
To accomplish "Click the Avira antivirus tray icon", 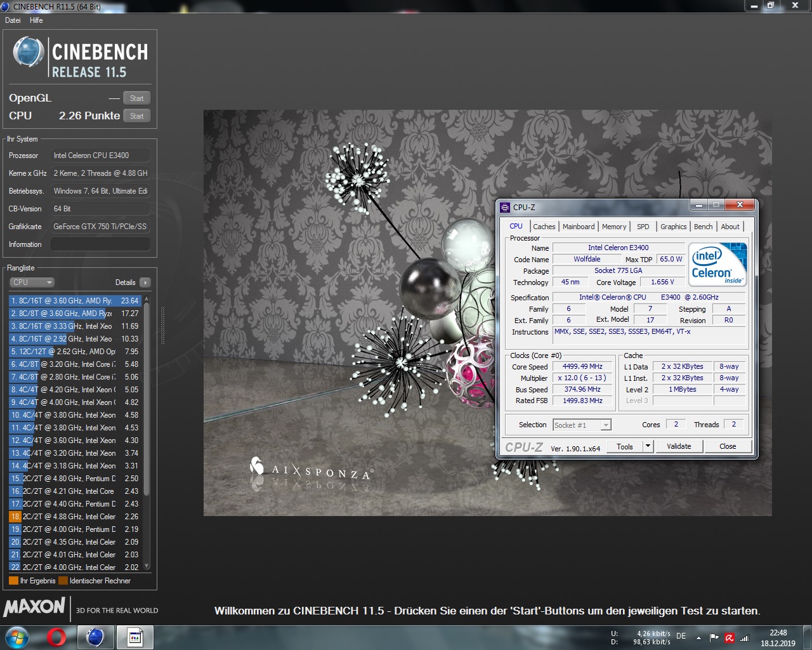I will (730, 638).
